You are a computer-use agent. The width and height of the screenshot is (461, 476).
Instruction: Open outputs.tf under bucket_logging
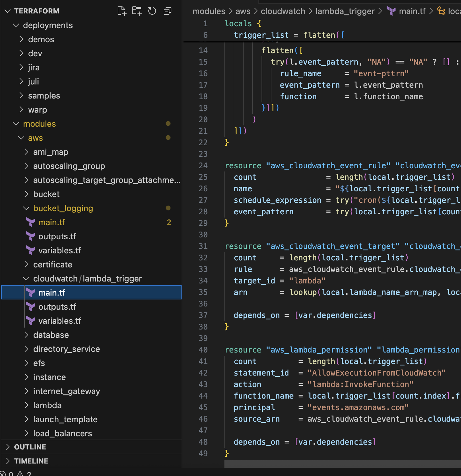[x=57, y=236]
